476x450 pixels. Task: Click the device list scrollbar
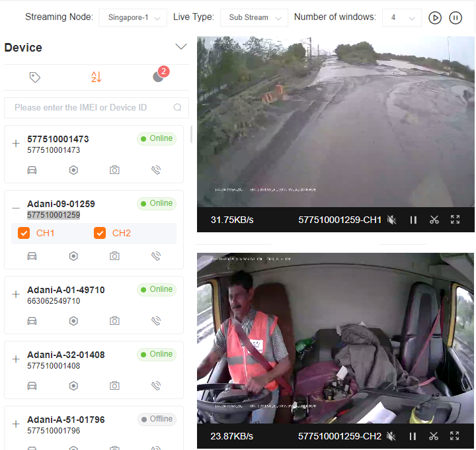pyautogui.click(x=191, y=134)
